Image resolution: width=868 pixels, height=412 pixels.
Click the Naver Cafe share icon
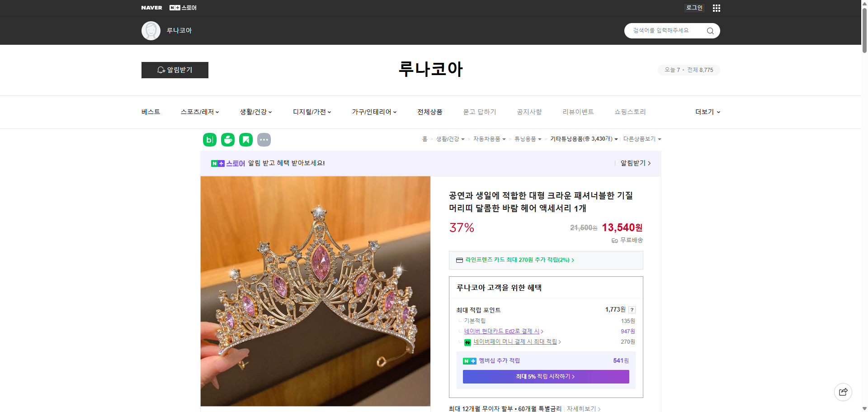[x=227, y=140]
